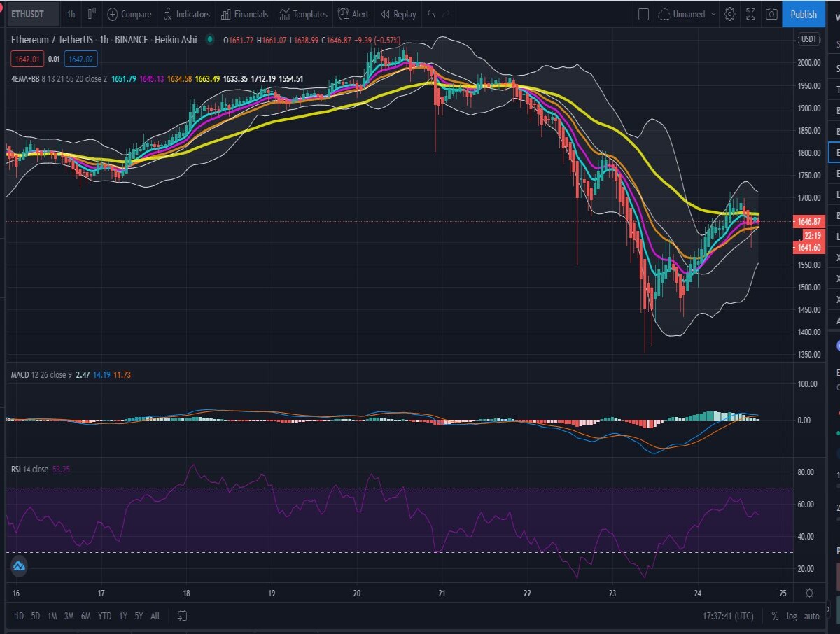Start bar Replay mode
Image resolution: width=840 pixels, height=634 pixels.
(398, 14)
